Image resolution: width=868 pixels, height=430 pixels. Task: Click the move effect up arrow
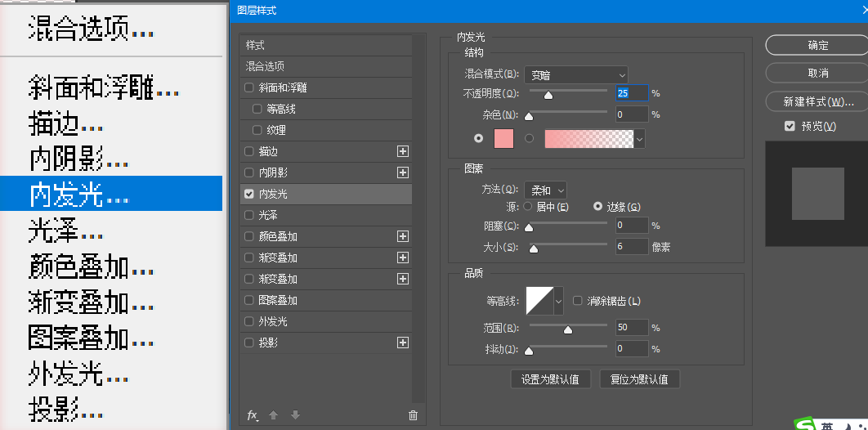point(274,415)
